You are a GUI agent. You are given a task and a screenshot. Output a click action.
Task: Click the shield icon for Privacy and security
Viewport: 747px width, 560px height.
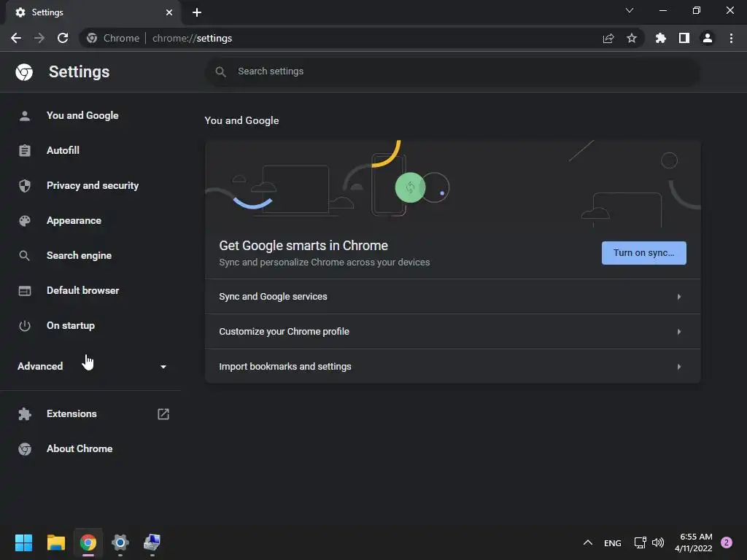point(25,186)
